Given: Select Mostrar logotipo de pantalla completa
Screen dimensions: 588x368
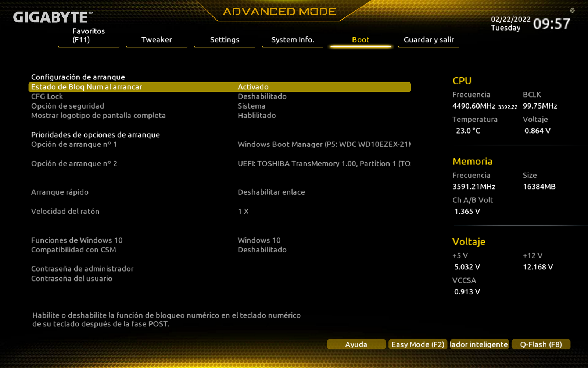Looking at the screenshot, I should click(x=98, y=116).
